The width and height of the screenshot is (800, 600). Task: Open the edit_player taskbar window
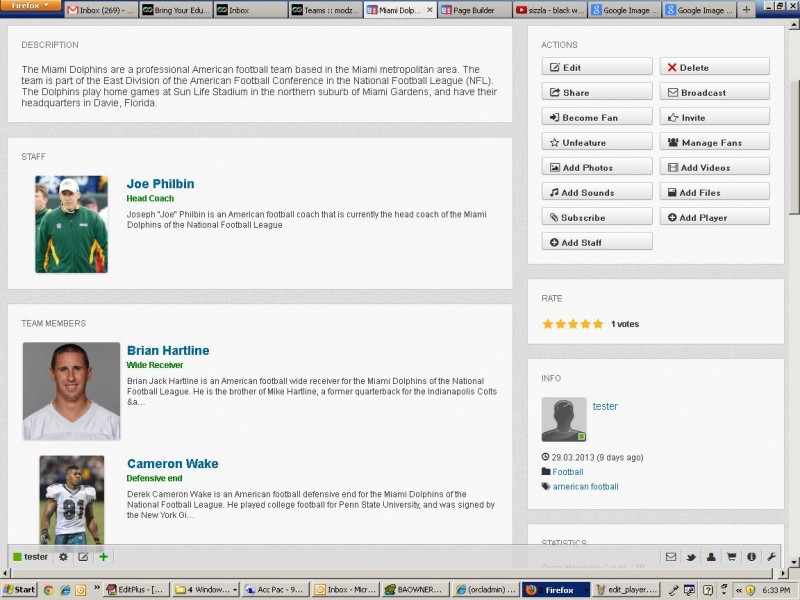627,590
